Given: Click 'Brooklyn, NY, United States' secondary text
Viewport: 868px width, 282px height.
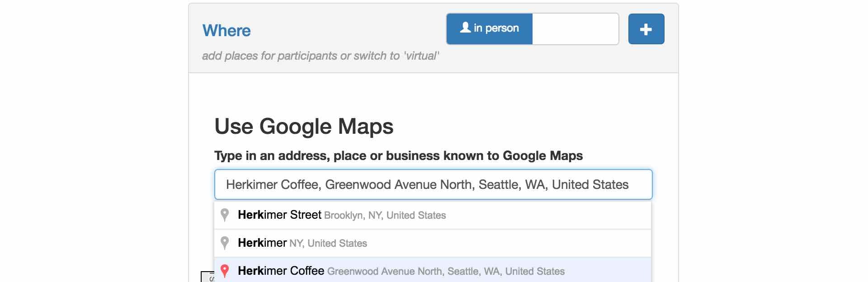Looking at the screenshot, I should point(385,216).
